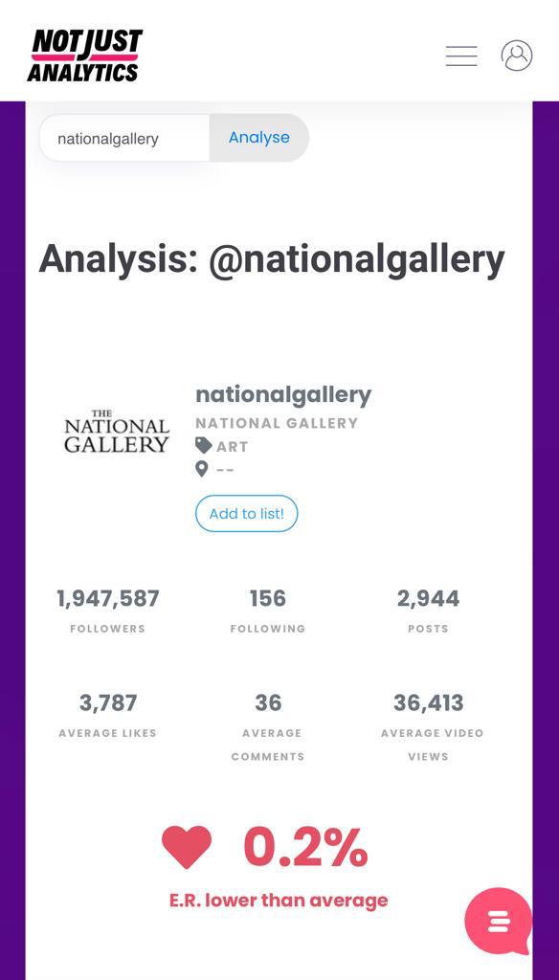Viewport: 559px width, 980px height.
Task: Click the location pin icon
Action: 201,469
